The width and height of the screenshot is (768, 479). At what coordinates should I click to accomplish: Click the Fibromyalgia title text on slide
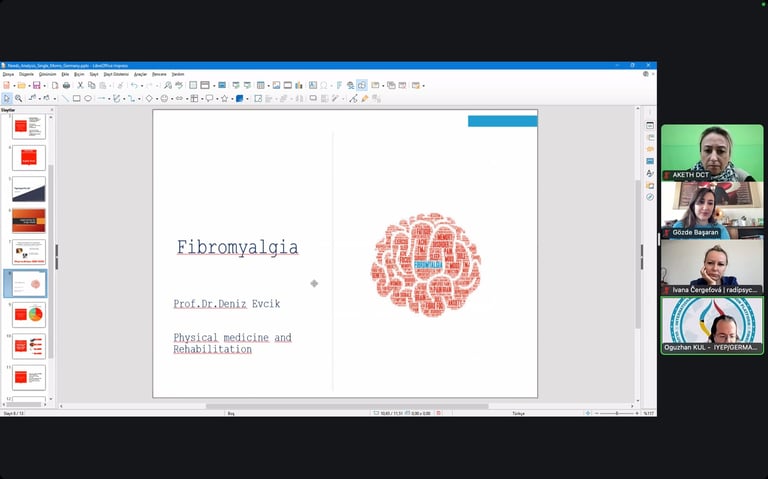pyautogui.click(x=238, y=247)
